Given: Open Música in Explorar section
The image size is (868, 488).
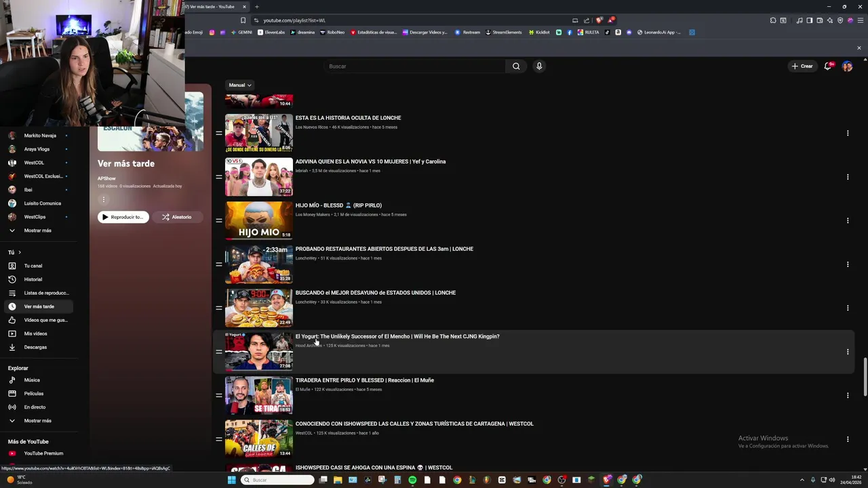Looking at the screenshot, I should pos(32,380).
